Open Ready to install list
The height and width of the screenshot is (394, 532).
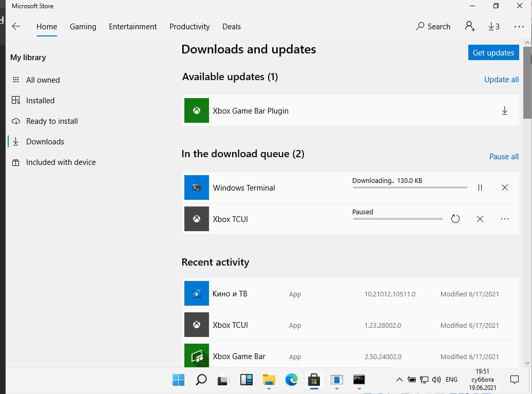tap(51, 121)
